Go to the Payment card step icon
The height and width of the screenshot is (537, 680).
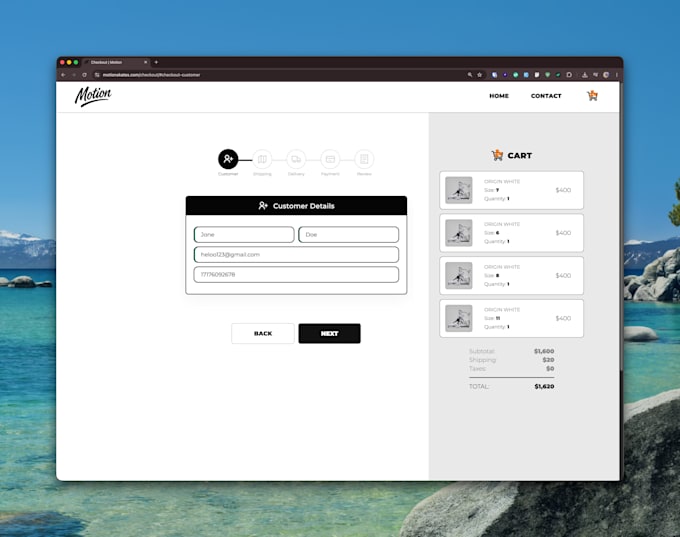pyautogui.click(x=330, y=159)
